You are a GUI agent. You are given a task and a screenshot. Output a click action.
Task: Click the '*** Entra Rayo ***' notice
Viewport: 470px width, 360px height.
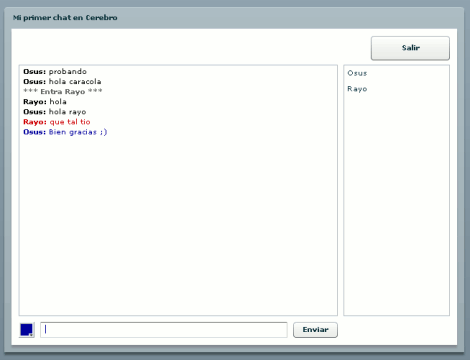63,92
